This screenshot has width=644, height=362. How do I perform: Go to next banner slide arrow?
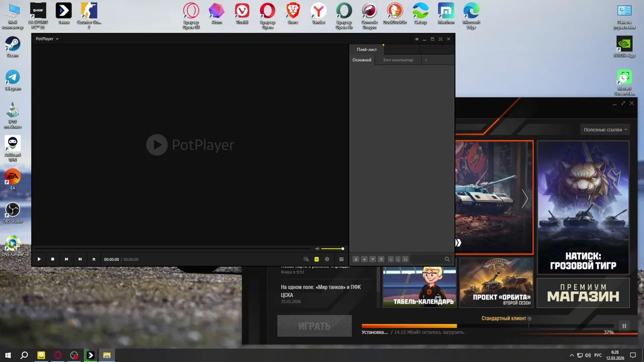pyautogui.click(x=525, y=199)
